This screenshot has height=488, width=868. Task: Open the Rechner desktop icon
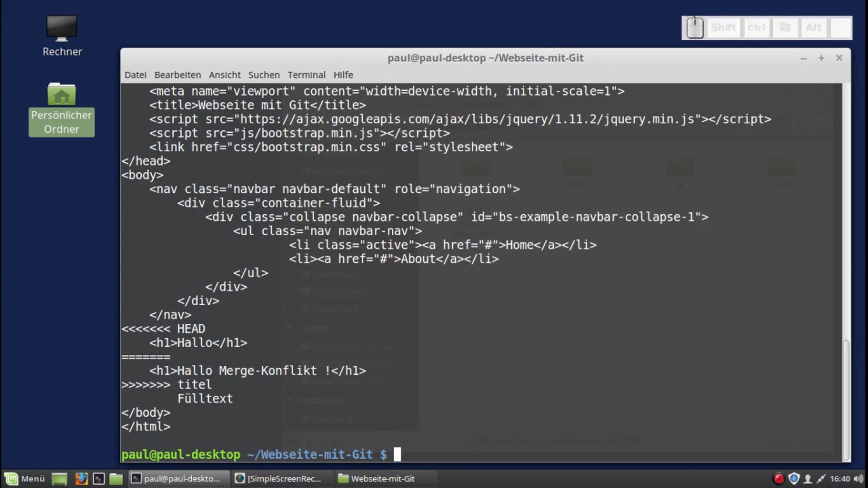point(61,35)
